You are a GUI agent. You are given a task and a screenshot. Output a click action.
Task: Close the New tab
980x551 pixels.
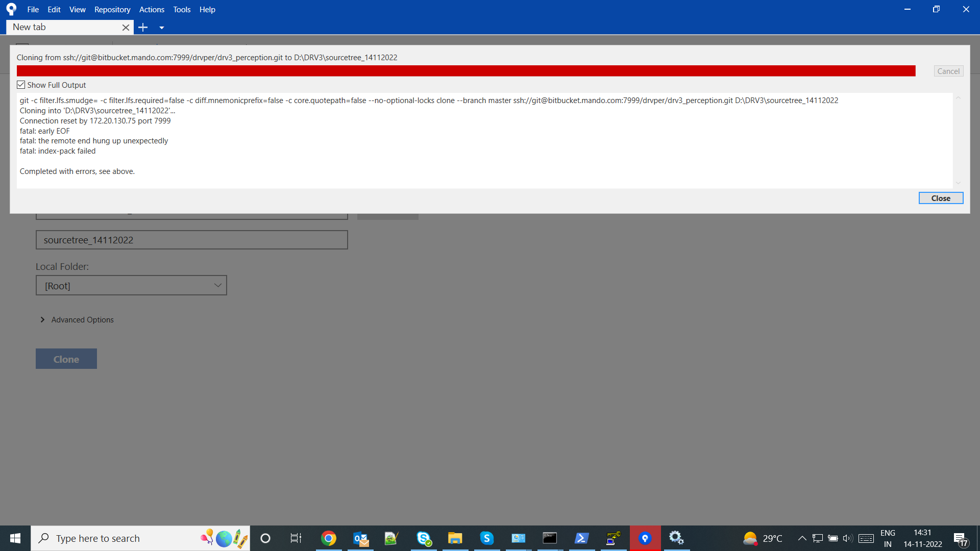point(126,28)
